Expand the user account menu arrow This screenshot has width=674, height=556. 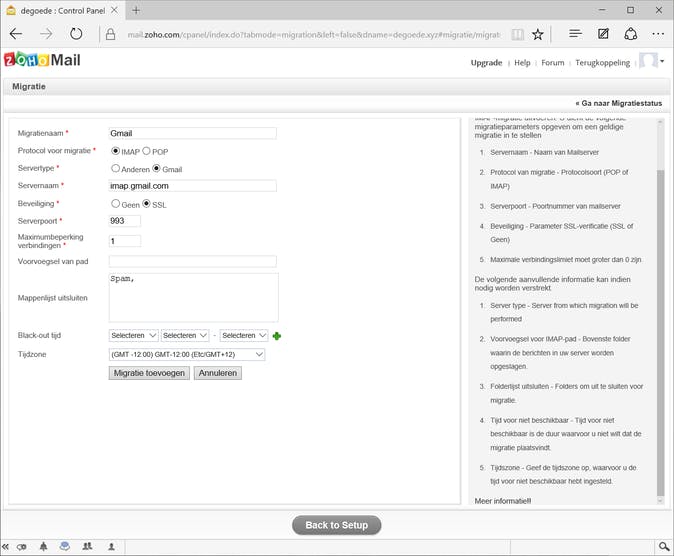click(x=662, y=61)
